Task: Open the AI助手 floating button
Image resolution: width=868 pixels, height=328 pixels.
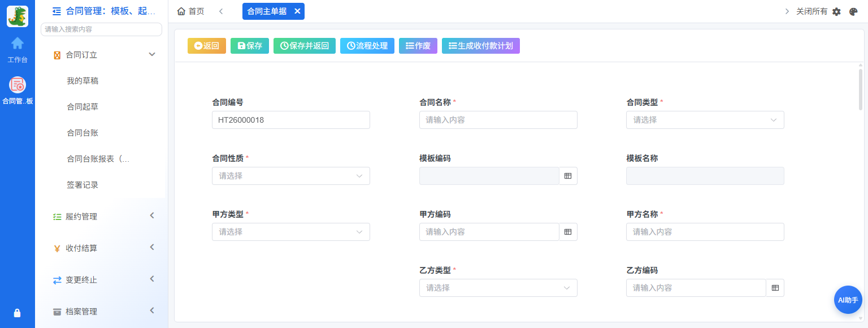Action: [848, 300]
